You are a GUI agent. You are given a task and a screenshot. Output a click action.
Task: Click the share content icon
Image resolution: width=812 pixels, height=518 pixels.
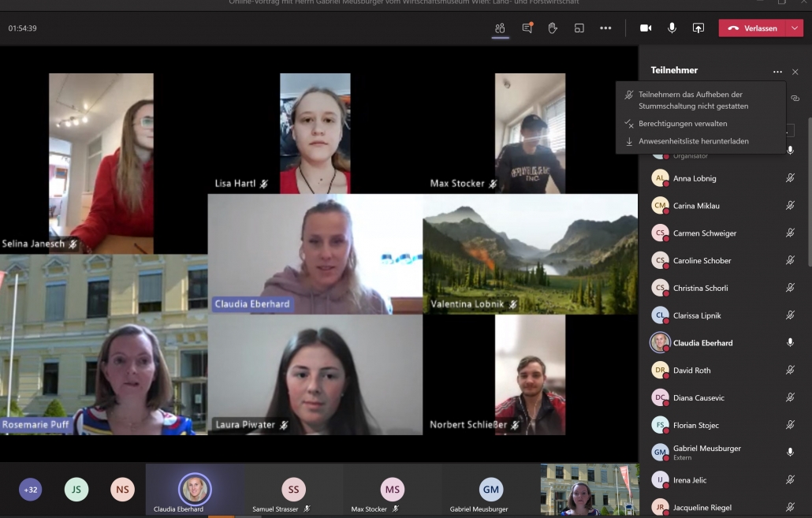coord(698,28)
